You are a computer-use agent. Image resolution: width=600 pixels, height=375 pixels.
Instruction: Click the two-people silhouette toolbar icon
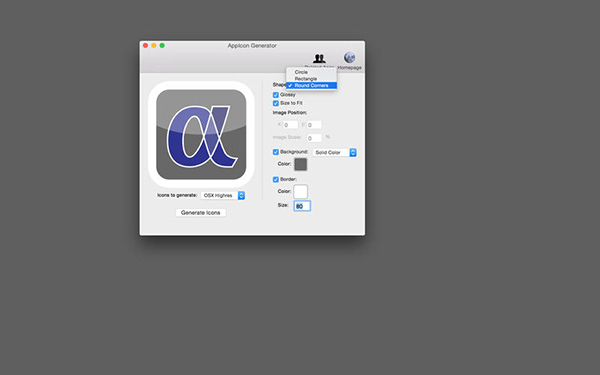(x=319, y=58)
